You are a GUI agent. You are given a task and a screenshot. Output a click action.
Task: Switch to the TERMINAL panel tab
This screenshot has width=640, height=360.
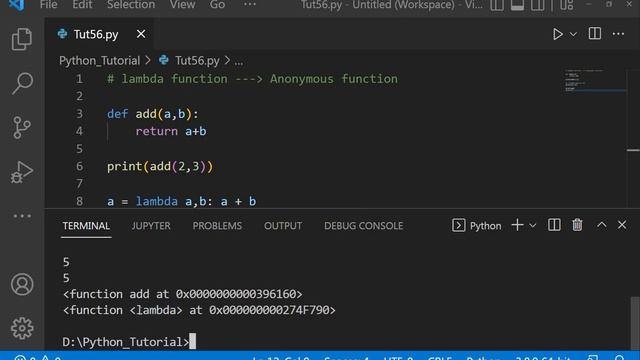[86, 226]
